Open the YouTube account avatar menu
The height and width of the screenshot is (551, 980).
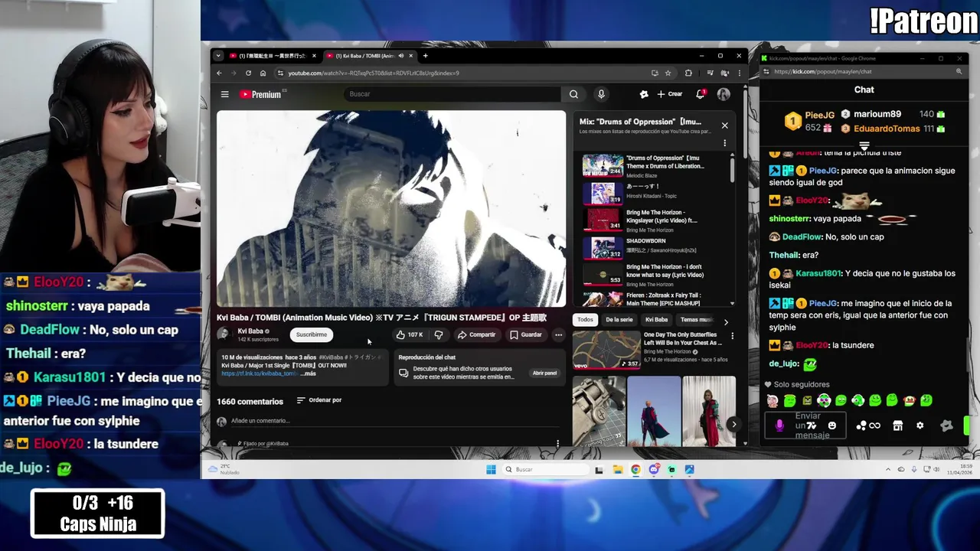724,94
